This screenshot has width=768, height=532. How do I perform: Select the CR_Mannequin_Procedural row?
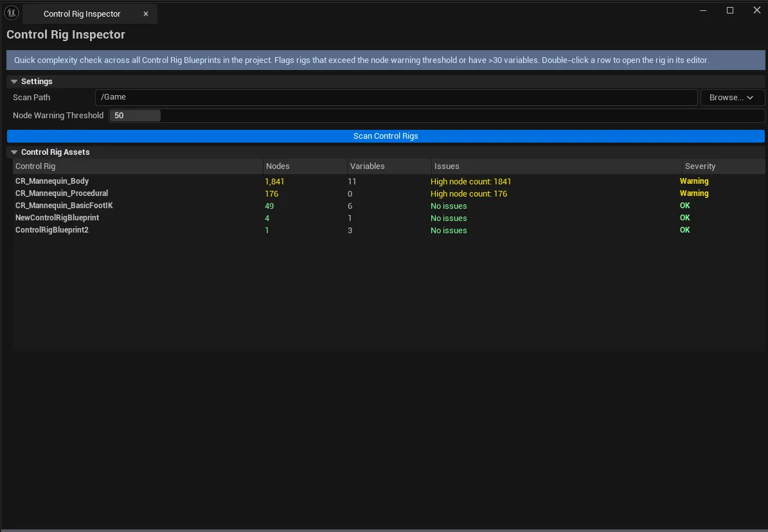[x=388, y=193]
